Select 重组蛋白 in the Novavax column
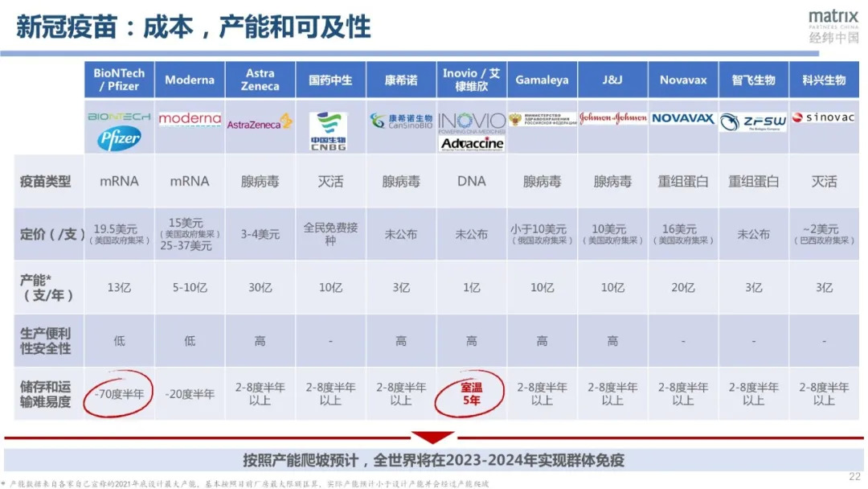This screenshot has width=868, height=489. tap(683, 181)
